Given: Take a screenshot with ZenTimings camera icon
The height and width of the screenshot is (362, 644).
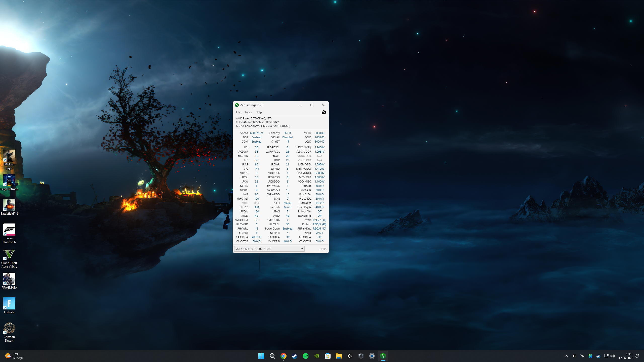Looking at the screenshot, I should (324, 112).
